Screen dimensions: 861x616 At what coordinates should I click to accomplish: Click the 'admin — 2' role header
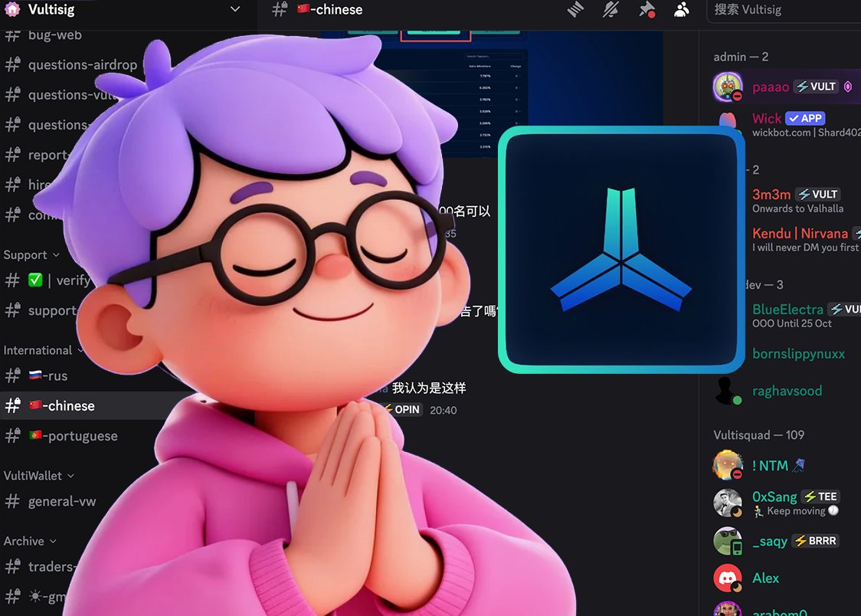point(741,57)
